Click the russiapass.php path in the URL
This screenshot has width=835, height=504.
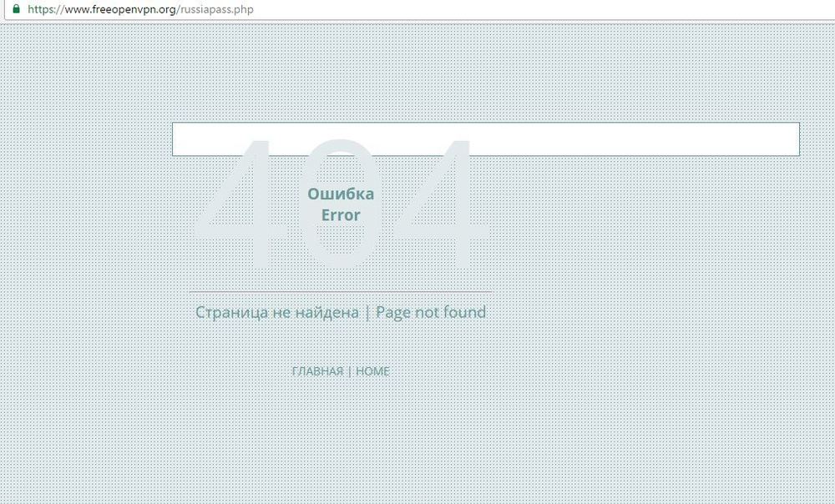[x=217, y=9]
